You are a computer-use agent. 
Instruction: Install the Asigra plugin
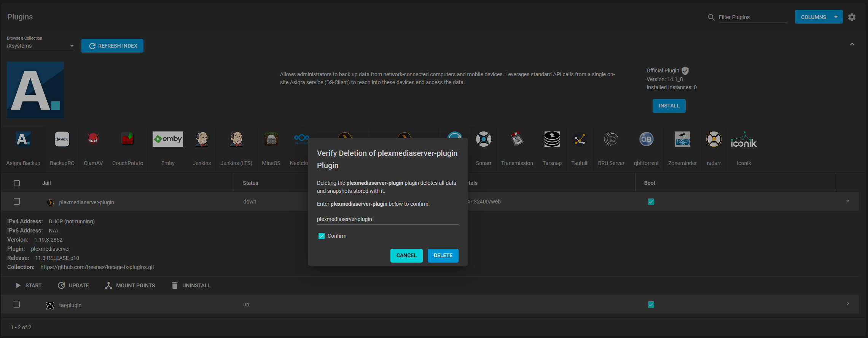tap(669, 106)
